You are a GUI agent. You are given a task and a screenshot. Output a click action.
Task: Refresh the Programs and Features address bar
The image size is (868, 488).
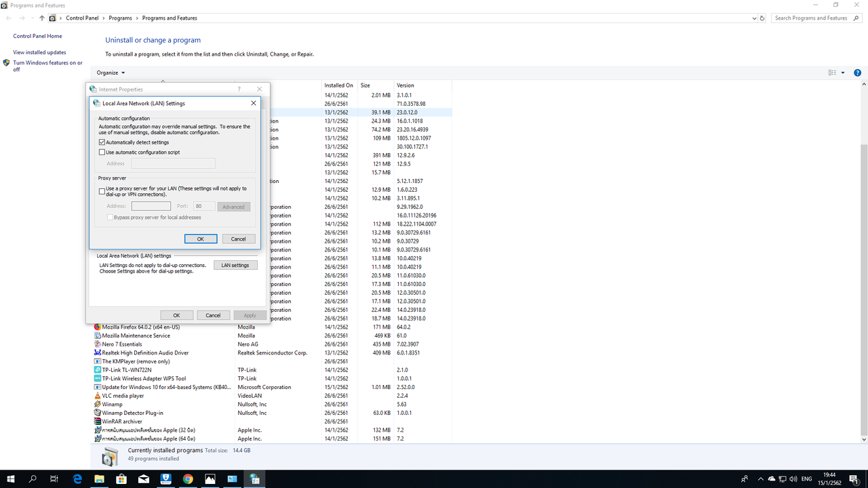(x=763, y=18)
